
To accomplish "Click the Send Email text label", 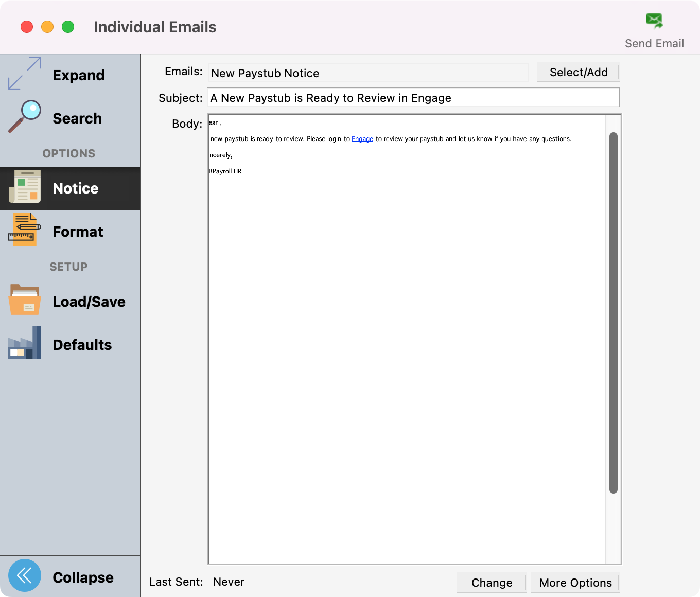I will point(654,44).
